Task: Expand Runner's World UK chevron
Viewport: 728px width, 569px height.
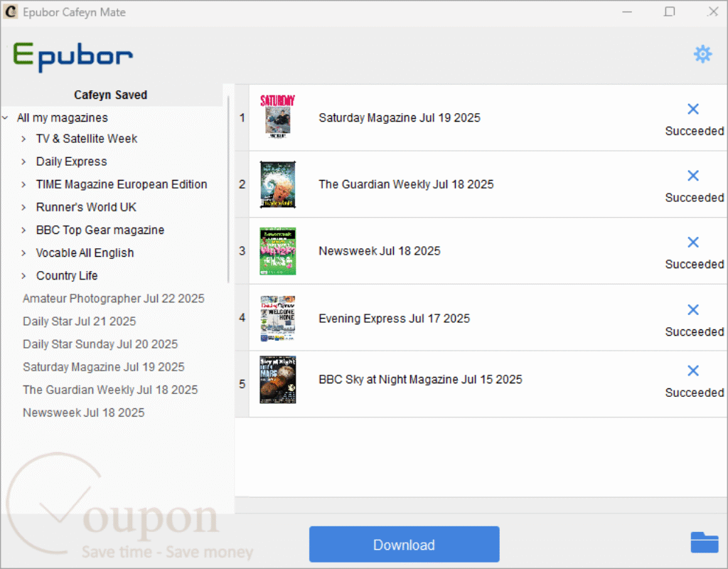Action: point(23,207)
